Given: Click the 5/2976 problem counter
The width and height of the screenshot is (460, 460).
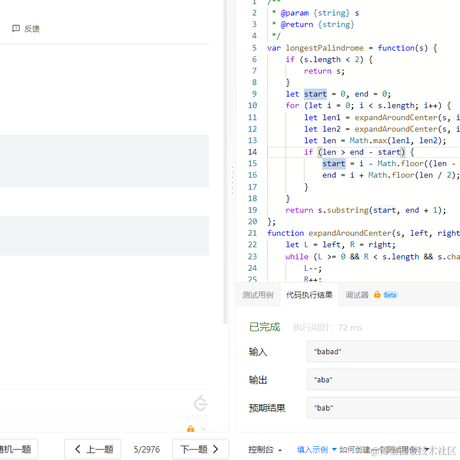Looking at the screenshot, I should [x=147, y=450].
